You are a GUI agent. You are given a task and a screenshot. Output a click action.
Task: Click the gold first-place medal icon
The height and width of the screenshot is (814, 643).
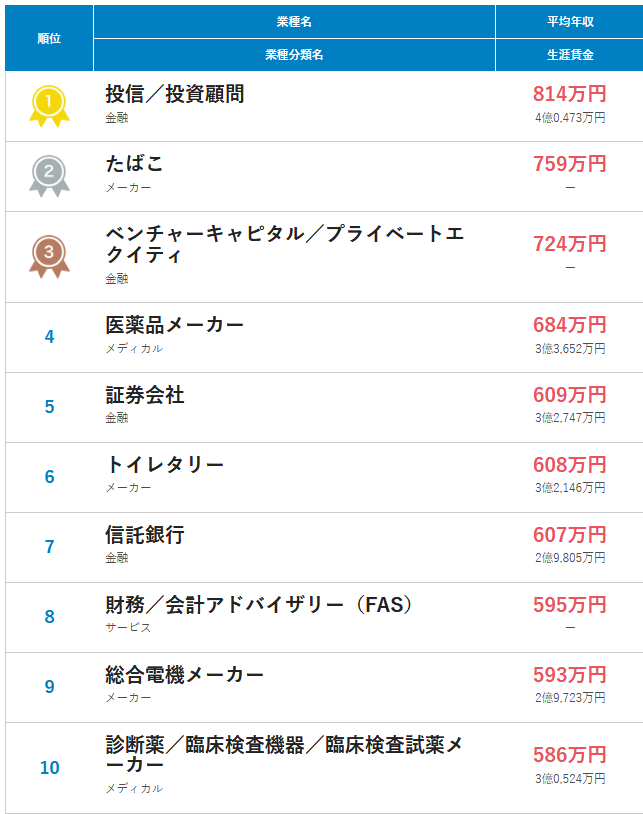point(49,106)
